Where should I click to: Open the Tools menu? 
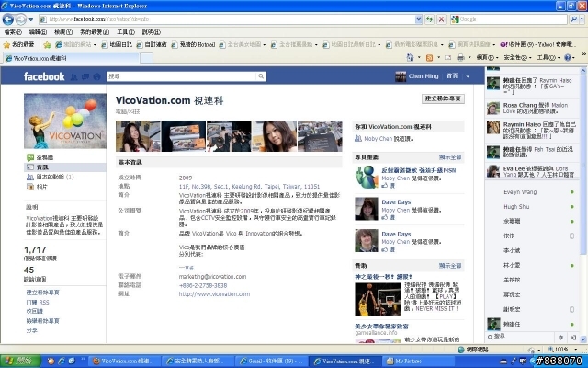tap(125, 32)
